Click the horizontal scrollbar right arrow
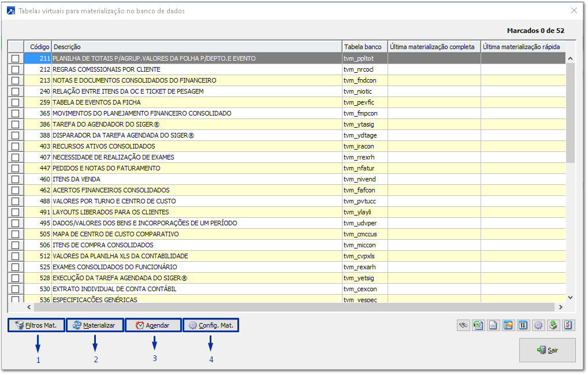 [x=561, y=307]
